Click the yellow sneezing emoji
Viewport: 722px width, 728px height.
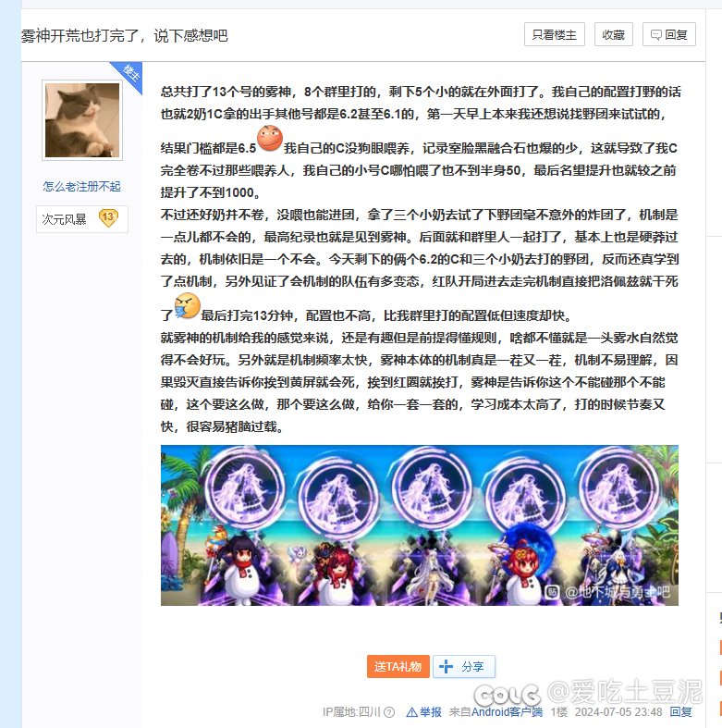tap(188, 305)
